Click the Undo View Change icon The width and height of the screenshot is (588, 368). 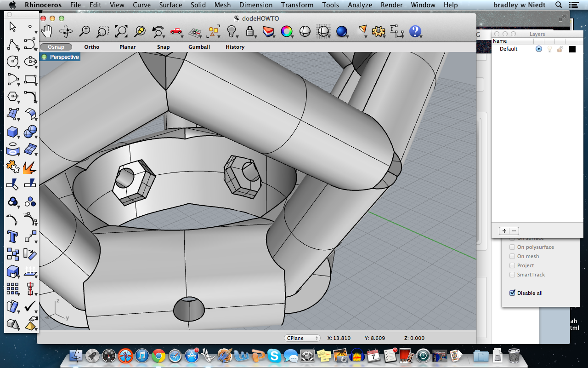point(158,31)
